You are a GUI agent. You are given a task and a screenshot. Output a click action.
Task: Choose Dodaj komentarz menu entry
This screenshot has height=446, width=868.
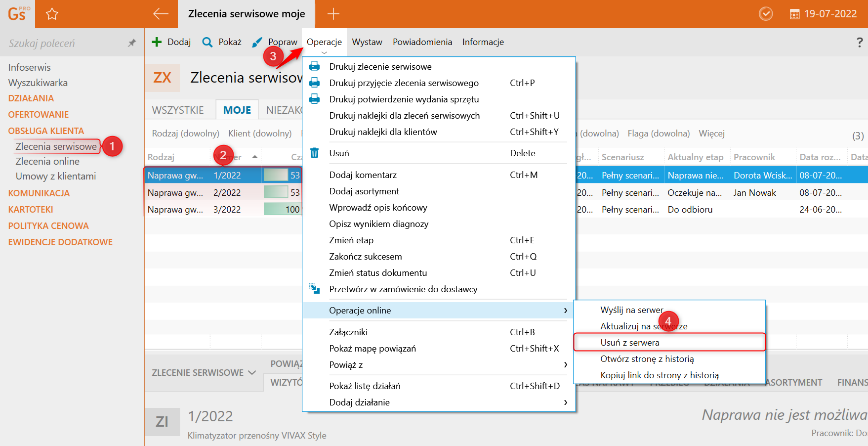click(439, 175)
